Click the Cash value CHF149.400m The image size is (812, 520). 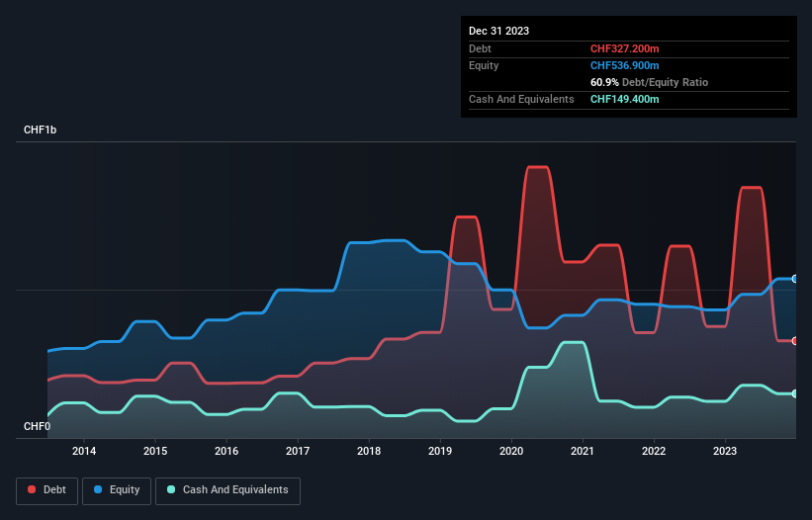click(624, 99)
